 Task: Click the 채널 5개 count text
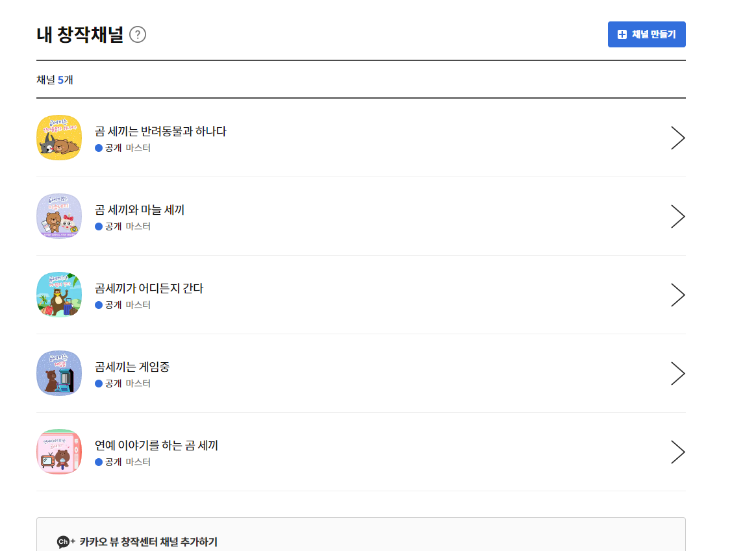tap(55, 80)
